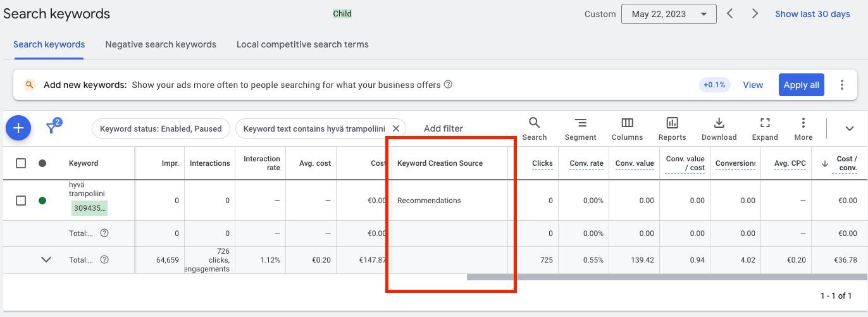The image size is (868, 317).
Task: Open the filter funnel icon
Action: coord(52,128)
